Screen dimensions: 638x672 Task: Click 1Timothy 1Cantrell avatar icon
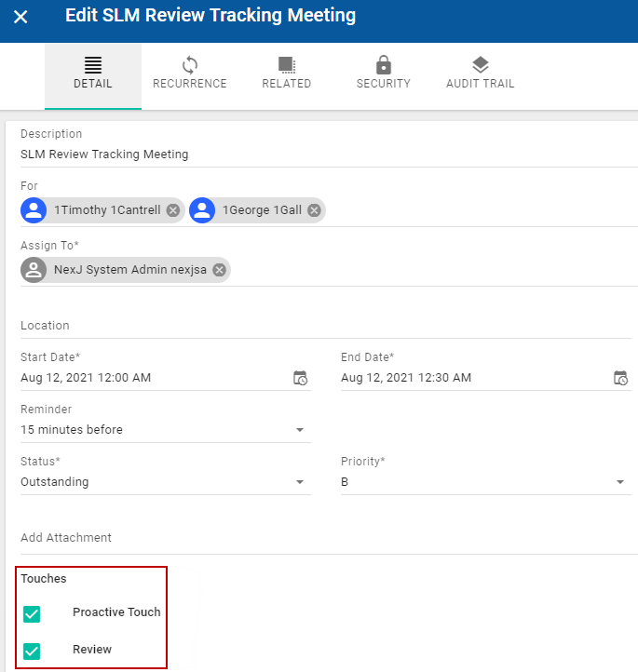click(x=34, y=210)
